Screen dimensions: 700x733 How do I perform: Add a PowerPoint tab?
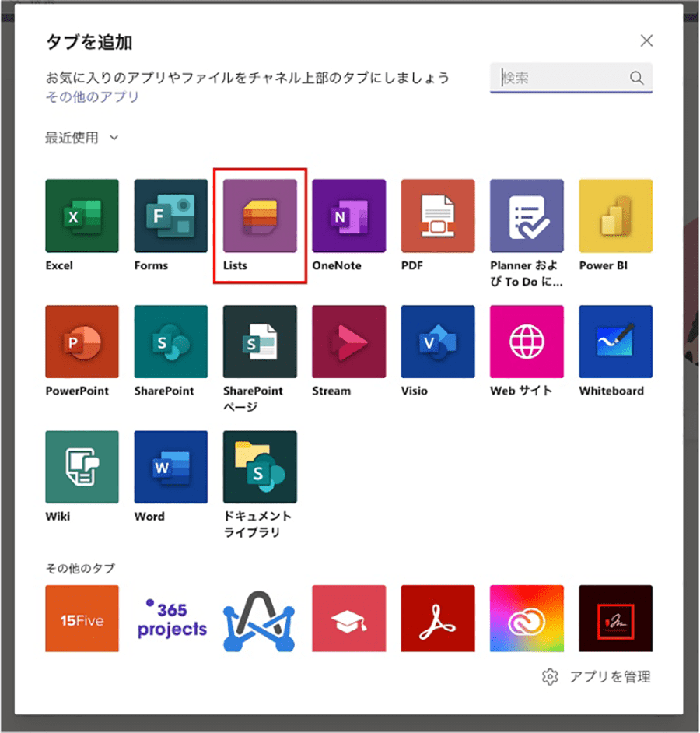(82, 342)
